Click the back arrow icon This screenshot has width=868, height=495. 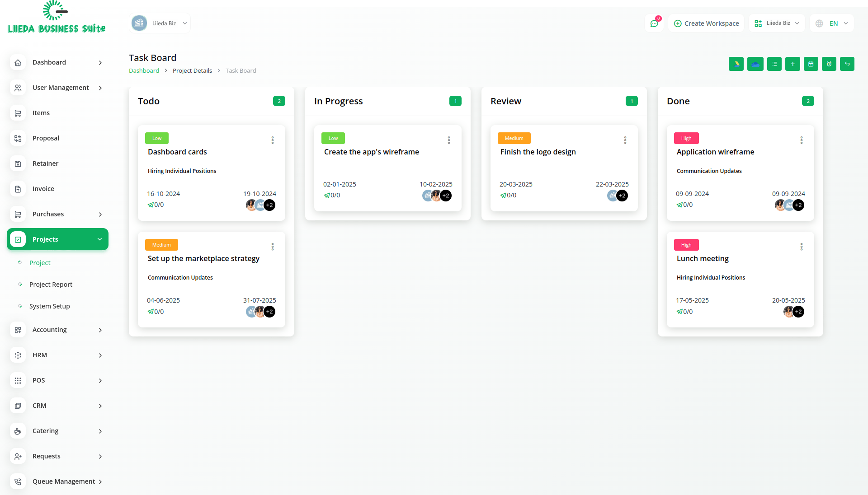click(847, 64)
